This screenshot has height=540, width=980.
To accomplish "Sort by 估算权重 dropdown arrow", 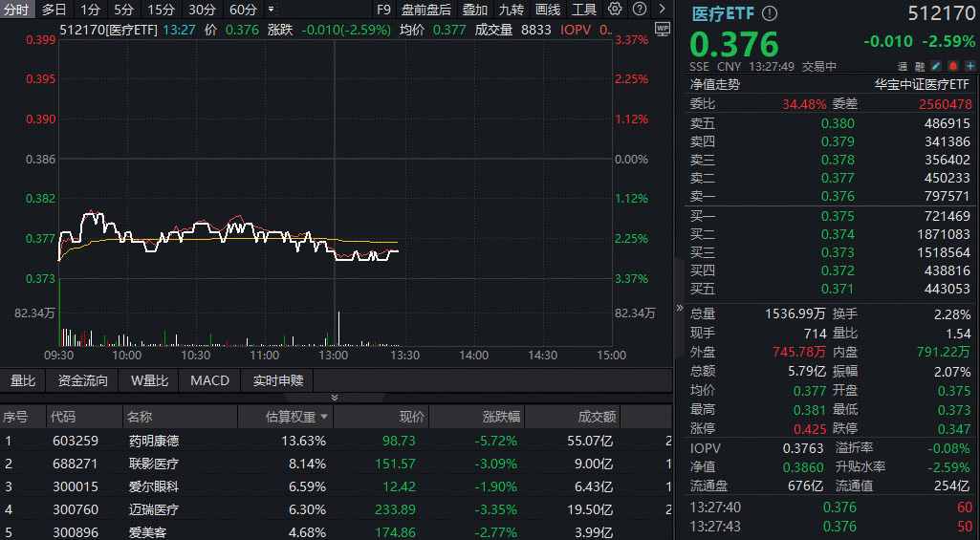I will [323, 418].
